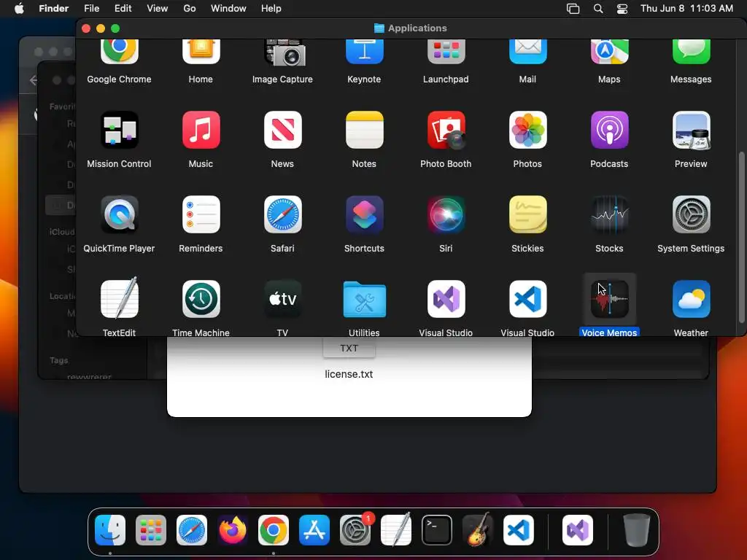Select the Siri app icon

pyautogui.click(x=446, y=214)
